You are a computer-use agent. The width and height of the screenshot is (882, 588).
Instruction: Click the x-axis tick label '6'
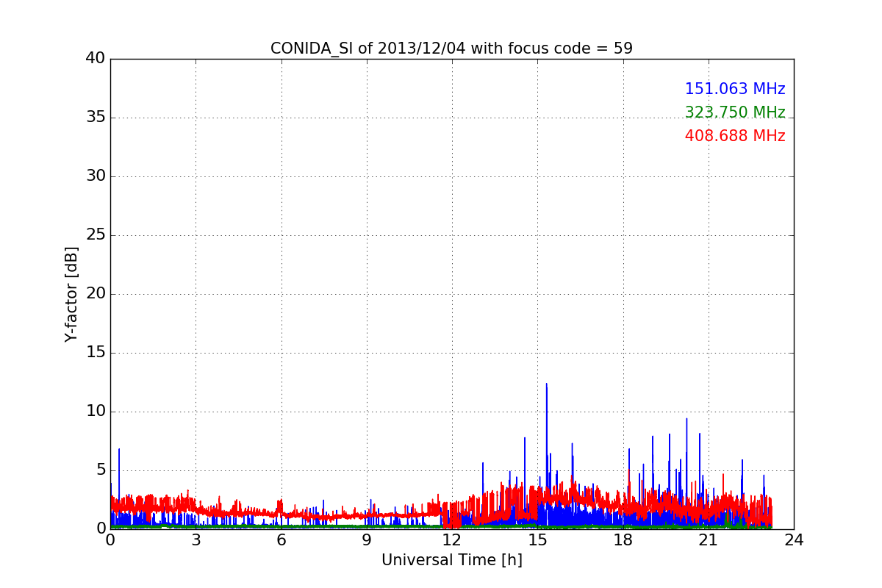pos(281,540)
